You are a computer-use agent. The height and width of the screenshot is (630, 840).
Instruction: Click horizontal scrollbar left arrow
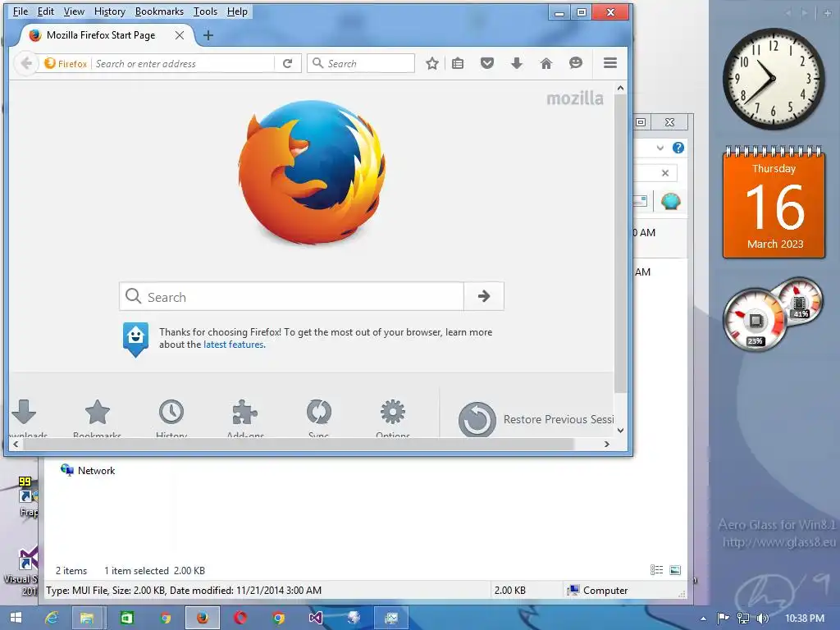[16, 444]
